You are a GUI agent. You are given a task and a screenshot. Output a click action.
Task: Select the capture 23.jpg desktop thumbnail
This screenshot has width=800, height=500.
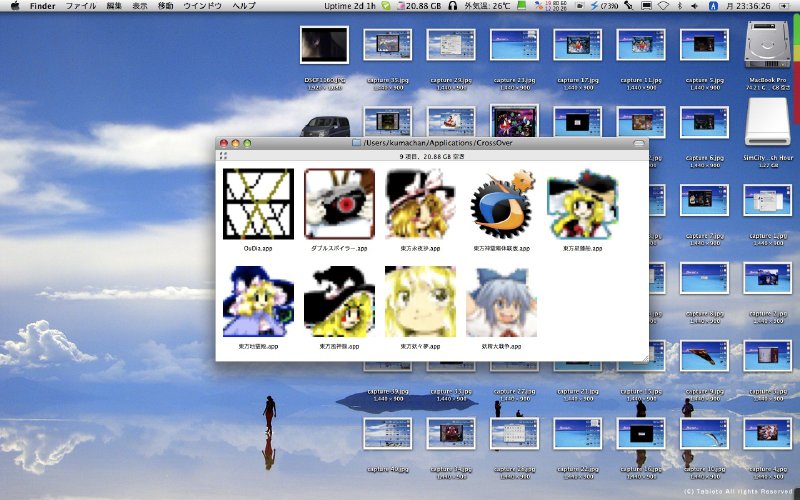coord(514,45)
